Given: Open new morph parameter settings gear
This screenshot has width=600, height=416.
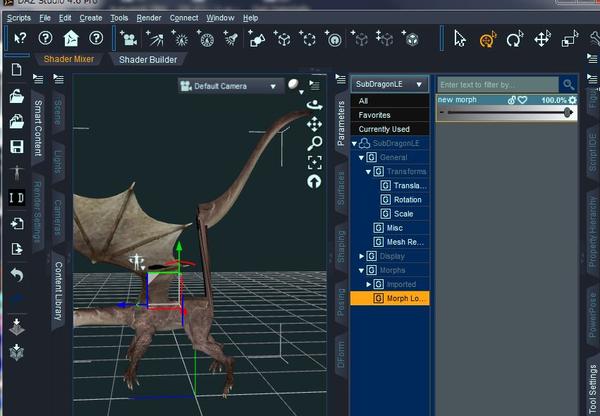Looking at the screenshot, I should (x=573, y=100).
